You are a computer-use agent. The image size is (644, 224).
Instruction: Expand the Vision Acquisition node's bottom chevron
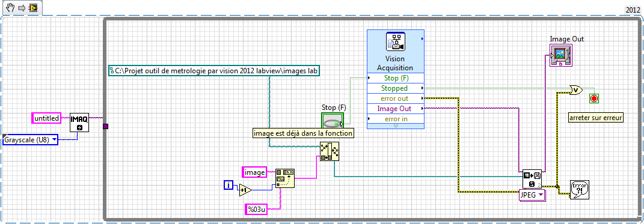396,126
